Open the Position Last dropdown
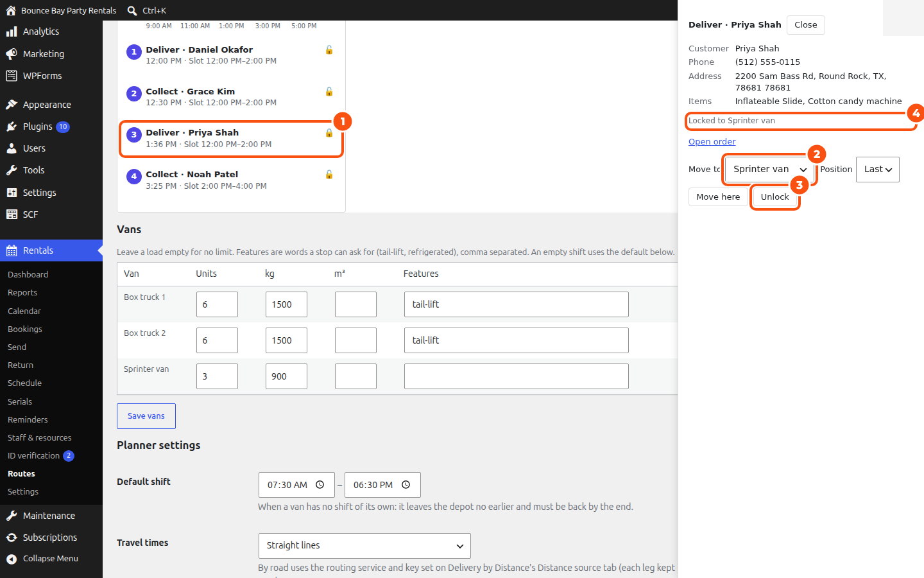This screenshot has height=578, width=924. (878, 170)
